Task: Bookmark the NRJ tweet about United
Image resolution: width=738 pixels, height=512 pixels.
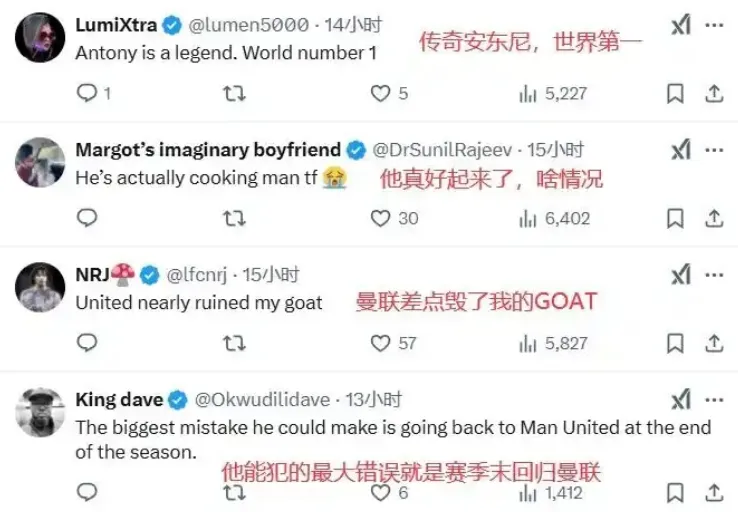Action: [675, 343]
